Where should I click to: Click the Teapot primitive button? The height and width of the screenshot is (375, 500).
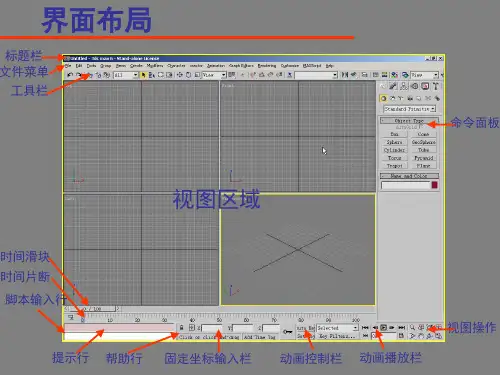pos(394,166)
